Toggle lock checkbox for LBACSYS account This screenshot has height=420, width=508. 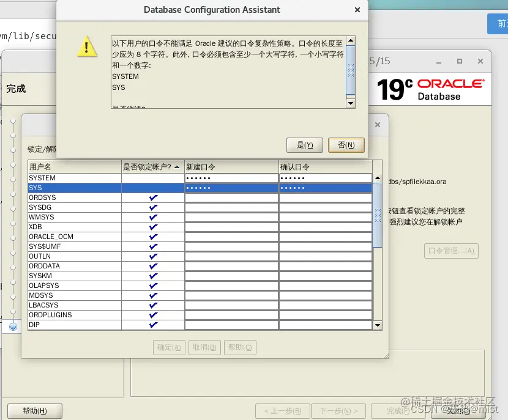click(x=153, y=305)
